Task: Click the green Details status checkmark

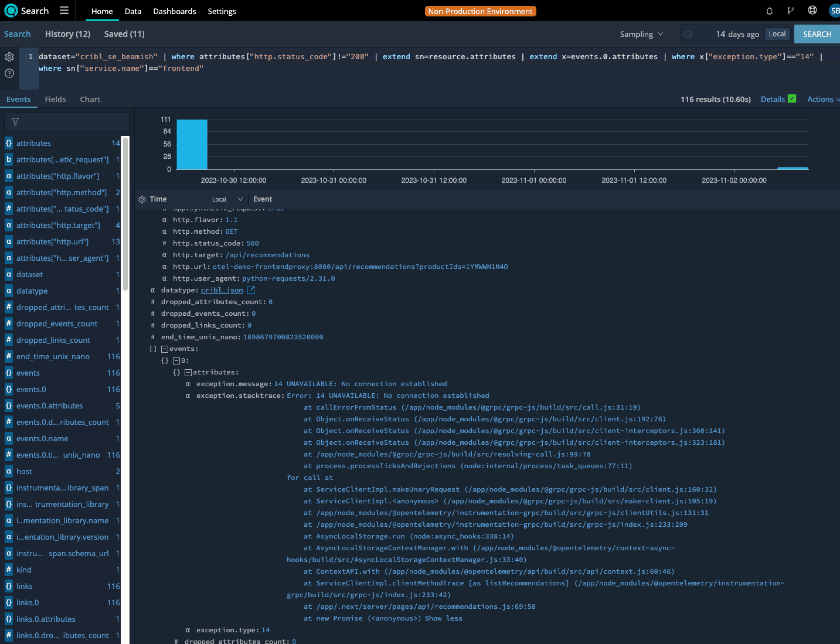Action: [x=792, y=99]
